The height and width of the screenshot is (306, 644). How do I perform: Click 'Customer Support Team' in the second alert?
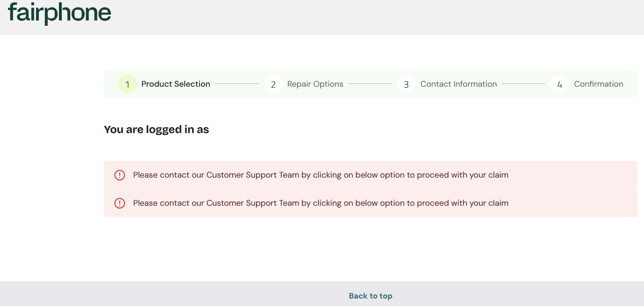[252, 203]
